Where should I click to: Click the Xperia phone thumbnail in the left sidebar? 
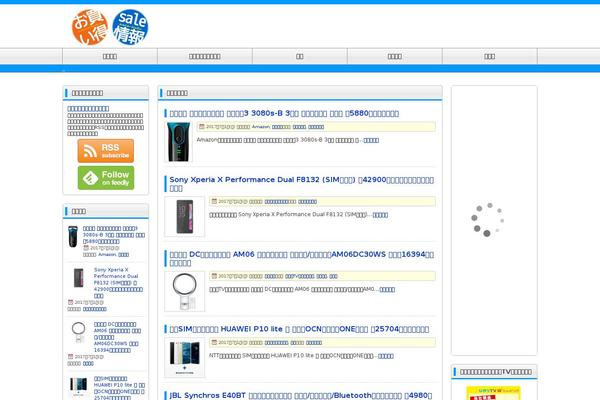click(78, 278)
